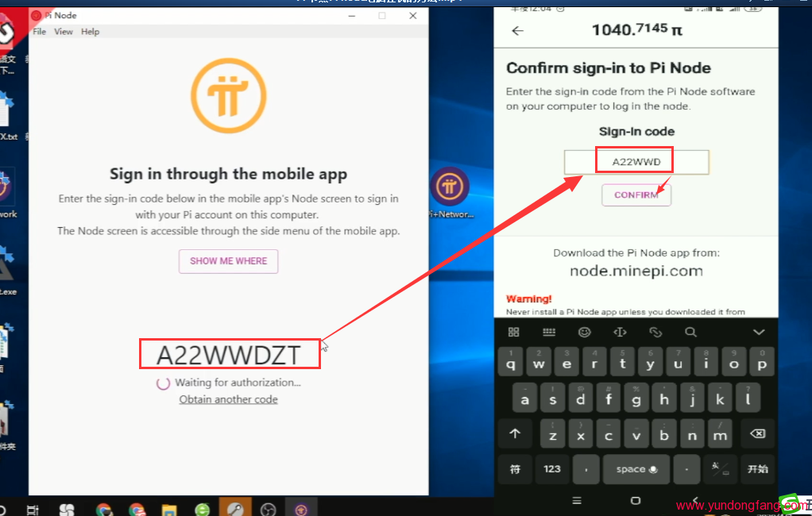
Task: Switch to the 123 numeric keyboard
Action: coord(552,469)
